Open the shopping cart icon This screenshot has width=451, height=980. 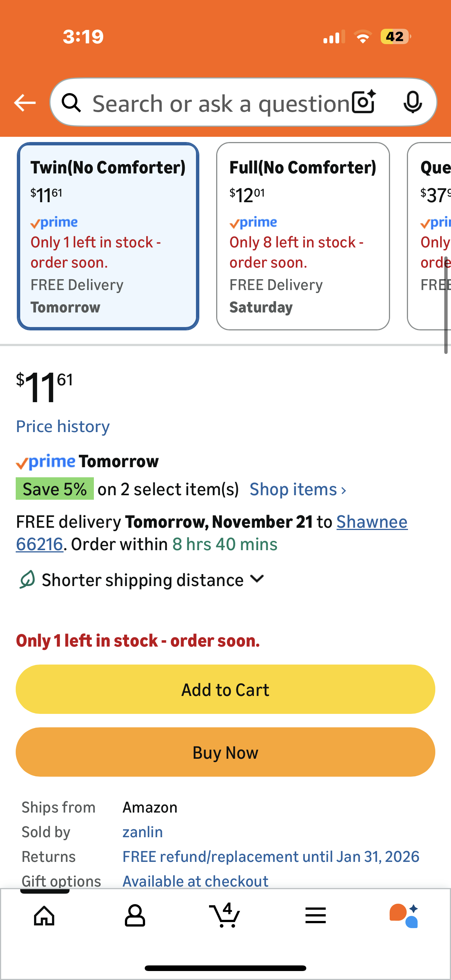225,915
